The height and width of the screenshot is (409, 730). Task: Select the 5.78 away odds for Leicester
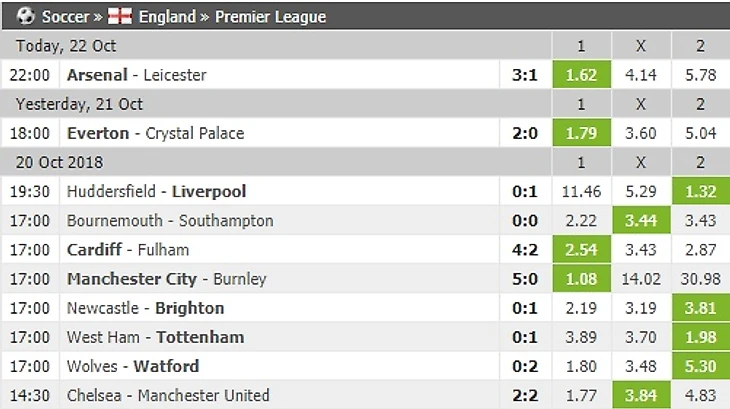[699, 75]
